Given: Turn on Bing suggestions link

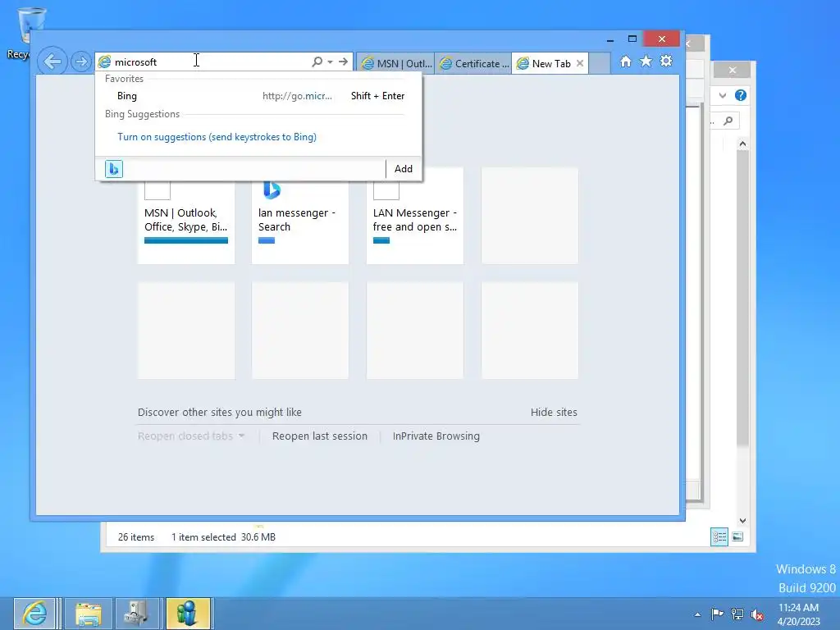Looking at the screenshot, I should [x=217, y=137].
